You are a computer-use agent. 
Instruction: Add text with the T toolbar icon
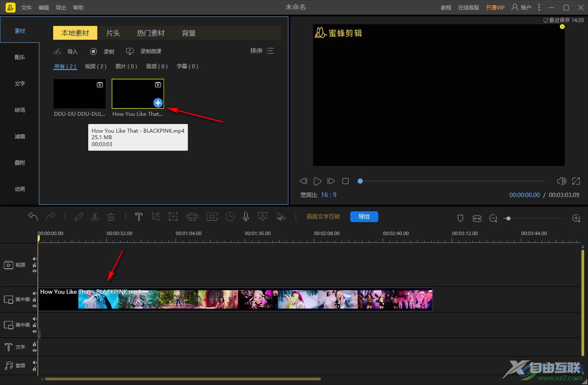[139, 216]
